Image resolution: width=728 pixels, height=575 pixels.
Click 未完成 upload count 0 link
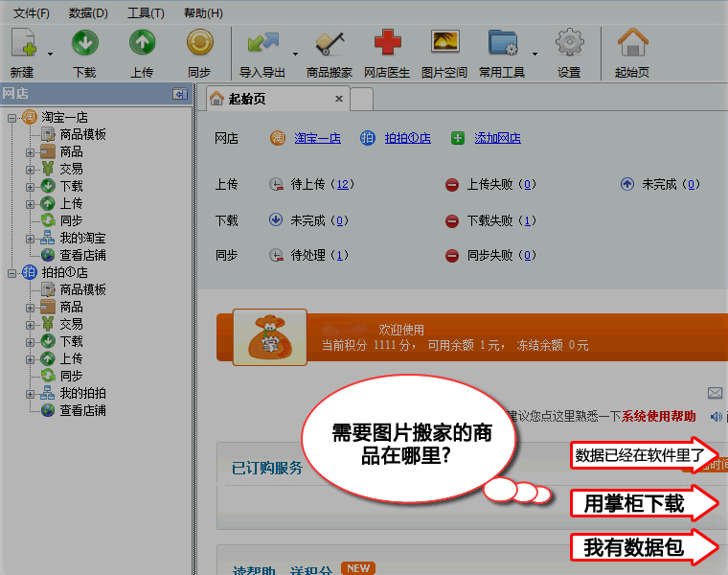[691, 184]
